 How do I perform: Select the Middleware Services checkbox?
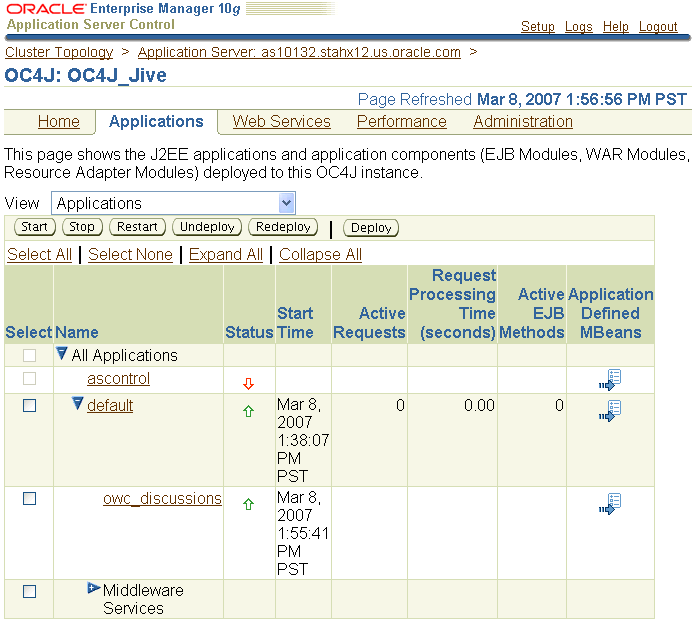pyautogui.click(x=30, y=591)
